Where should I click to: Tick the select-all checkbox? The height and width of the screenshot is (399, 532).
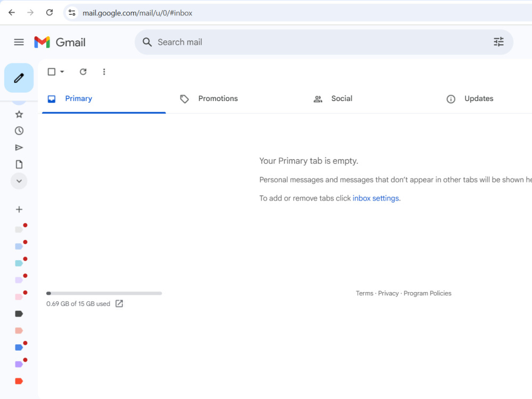[x=52, y=72]
